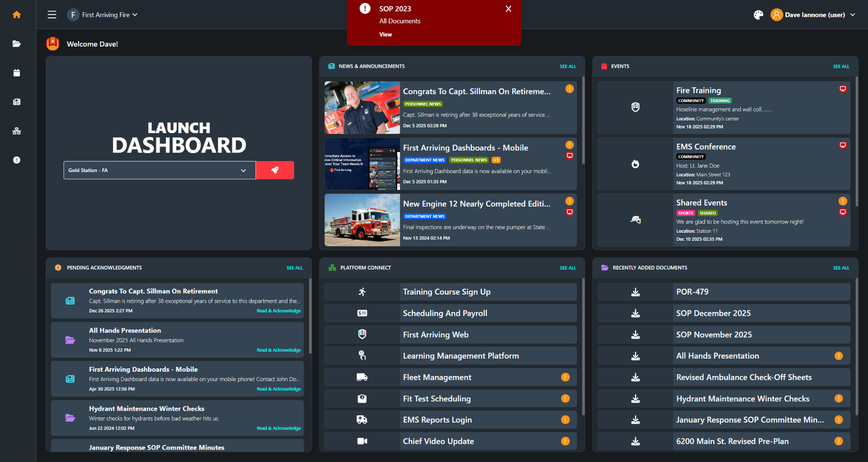Screen dimensions: 868x462
Task: Dismiss the SOP 2023 notification
Action: click(508, 9)
